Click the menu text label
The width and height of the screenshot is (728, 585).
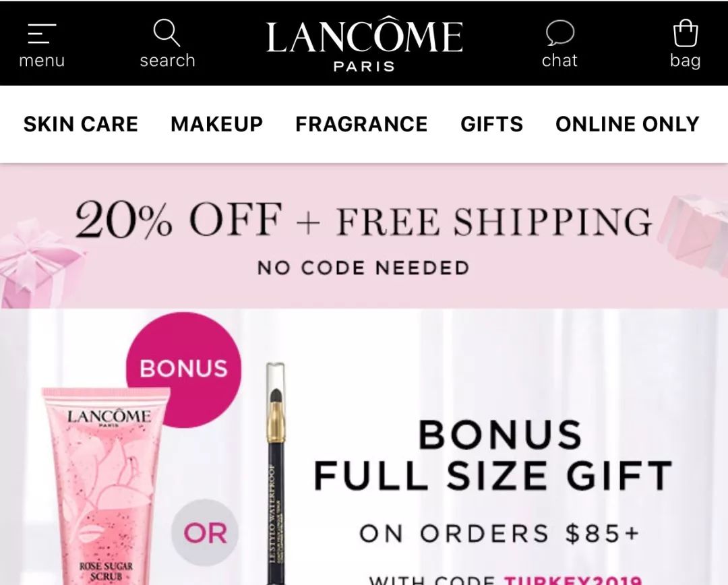pyautogui.click(x=42, y=61)
